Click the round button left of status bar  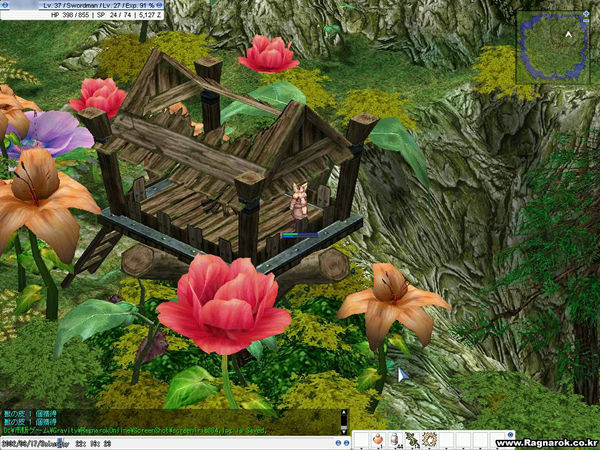click(5, 5)
